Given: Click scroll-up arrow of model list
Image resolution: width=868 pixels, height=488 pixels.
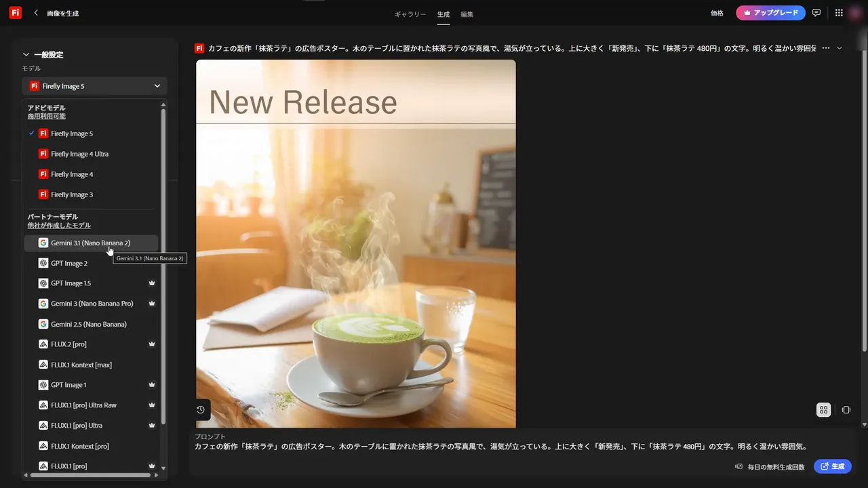Looking at the screenshot, I should pos(163,104).
